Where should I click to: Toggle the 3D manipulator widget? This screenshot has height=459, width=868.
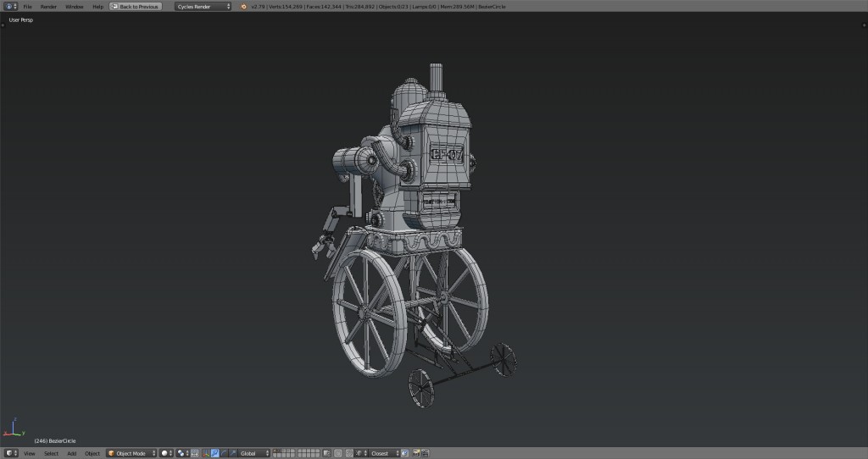coord(205,453)
